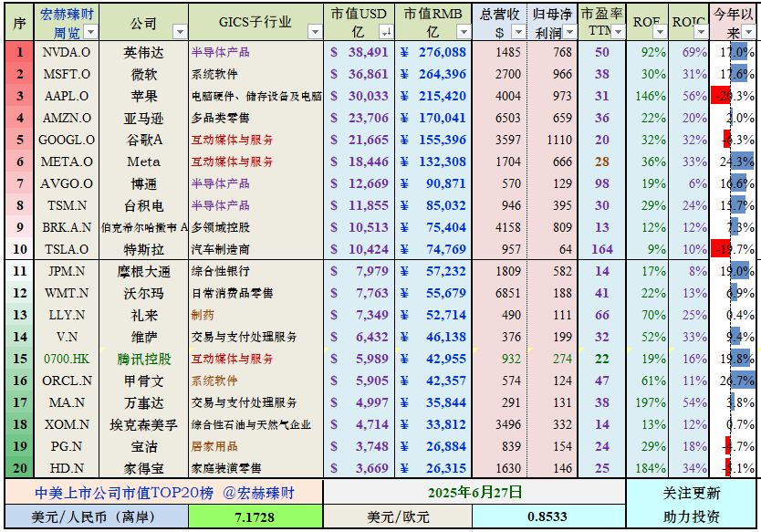761x532 pixels.
Task: Select RMB market cap 264,396 cell
Action: (433, 74)
